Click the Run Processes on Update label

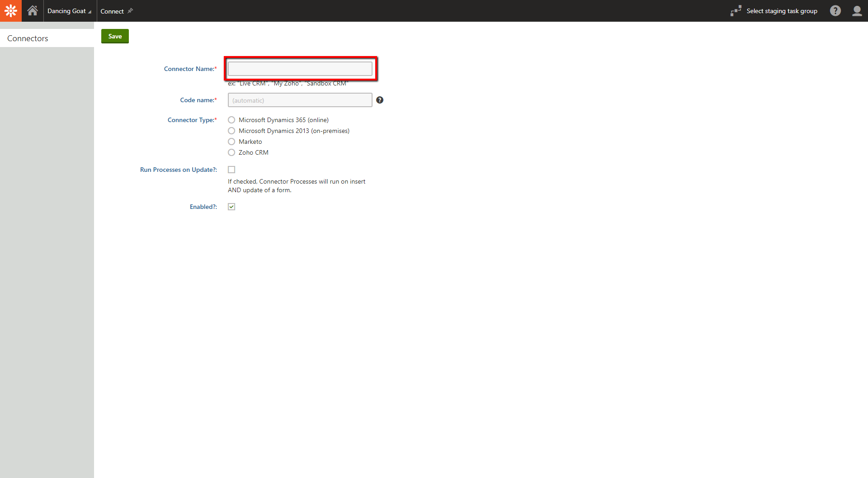(x=179, y=170)
